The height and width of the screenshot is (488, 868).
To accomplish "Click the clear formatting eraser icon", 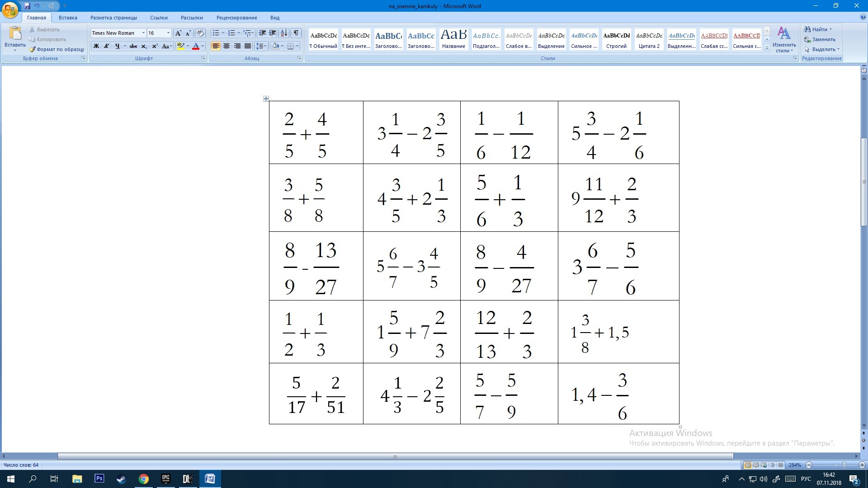I will [x=200, y=33].
